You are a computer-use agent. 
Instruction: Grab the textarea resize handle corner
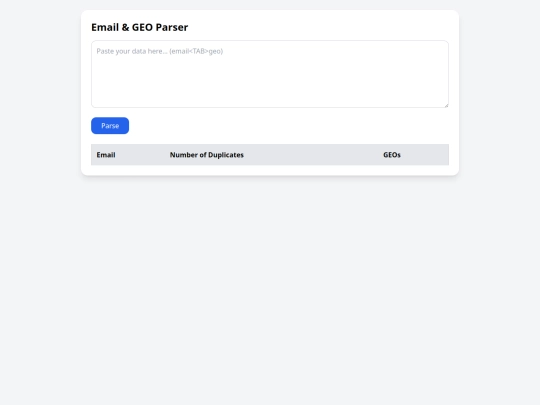tap(446, 105)
